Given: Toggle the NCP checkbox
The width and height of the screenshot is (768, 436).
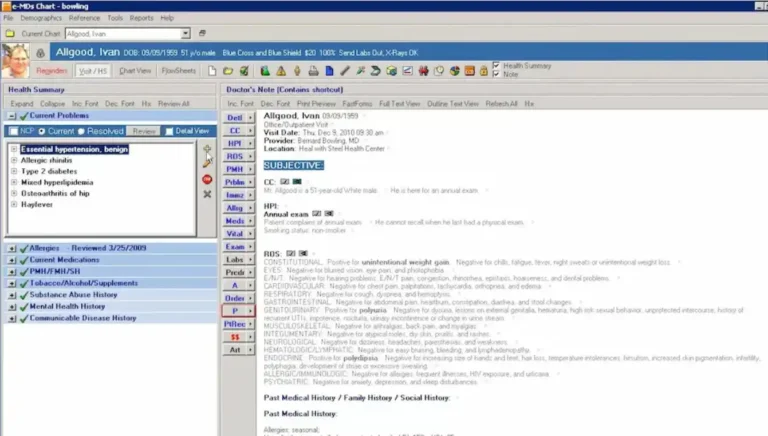Looking at the screenshot, I should click(14, 131).
